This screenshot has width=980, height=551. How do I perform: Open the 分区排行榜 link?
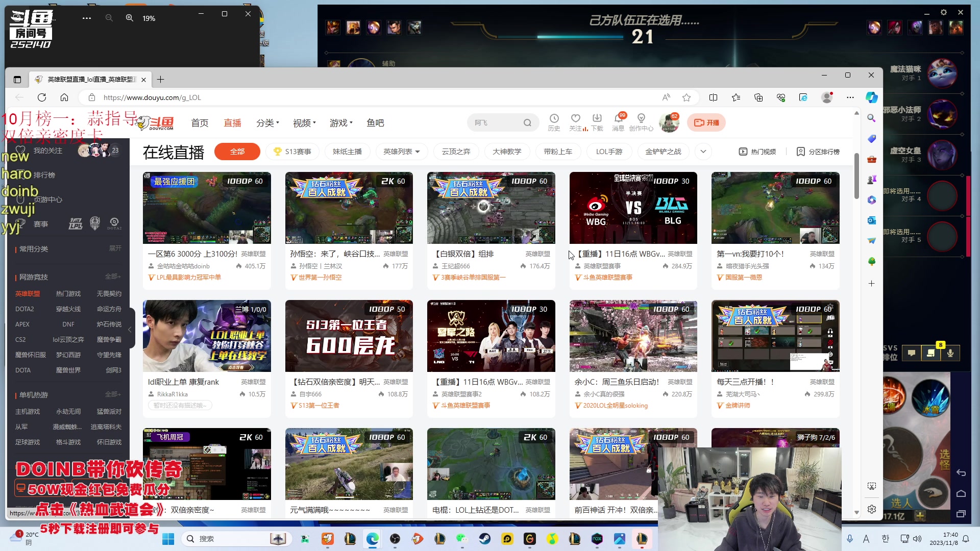click(x=818, y=152)
